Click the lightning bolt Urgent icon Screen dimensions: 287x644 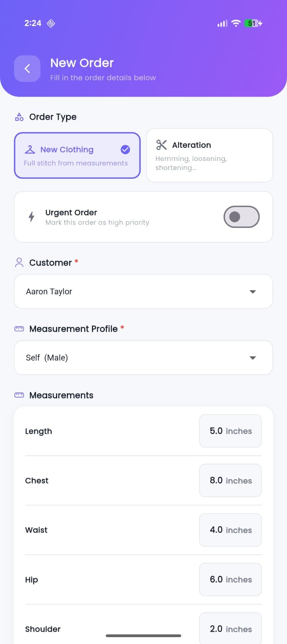point(31,217)
